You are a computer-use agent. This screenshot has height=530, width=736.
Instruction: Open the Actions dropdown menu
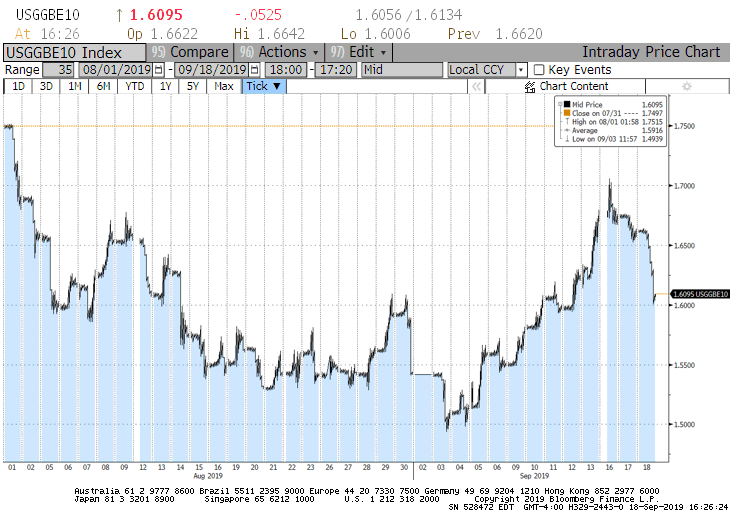[x=289, y=52]
